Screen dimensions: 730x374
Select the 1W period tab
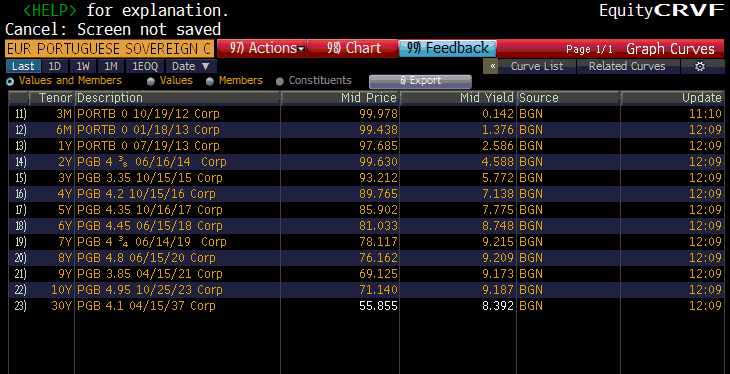83,66
